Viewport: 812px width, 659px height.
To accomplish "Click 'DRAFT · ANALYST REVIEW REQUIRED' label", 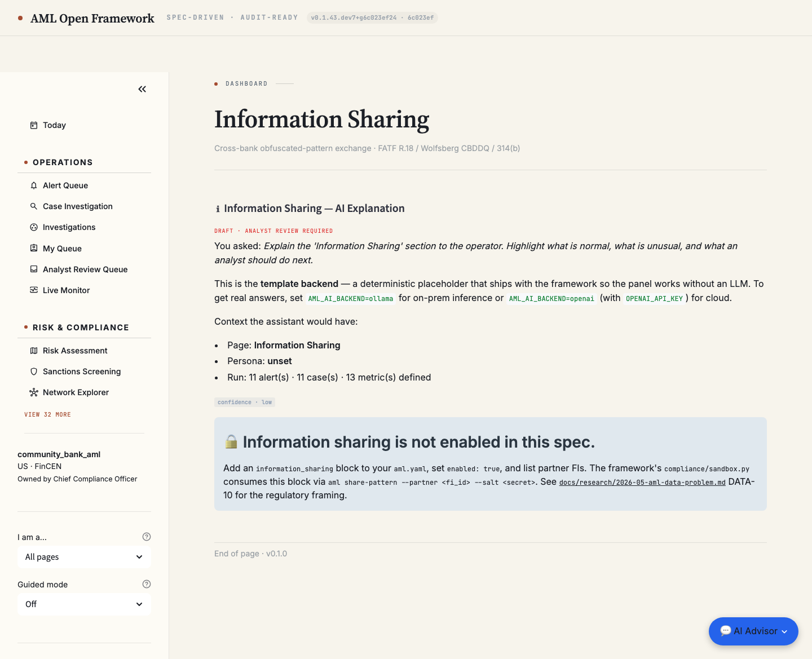I will pos(273,231).
